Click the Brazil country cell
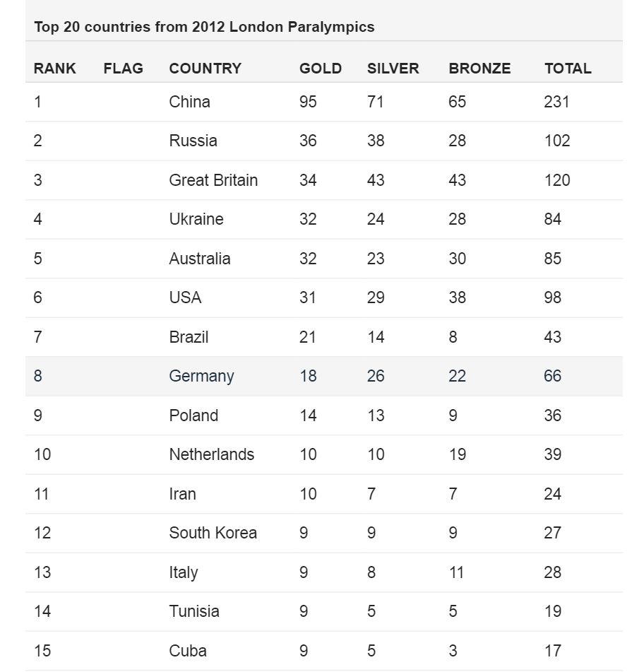 pos(189,337)
